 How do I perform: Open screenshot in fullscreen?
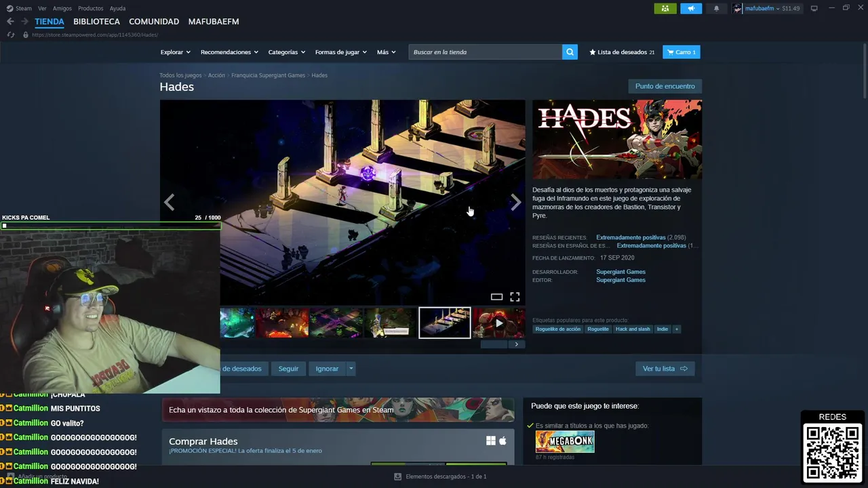coord(515,297)
